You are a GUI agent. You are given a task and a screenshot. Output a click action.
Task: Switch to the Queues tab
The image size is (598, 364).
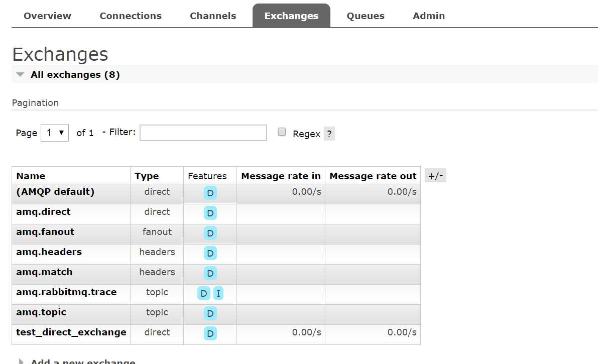tap(366, 16)
